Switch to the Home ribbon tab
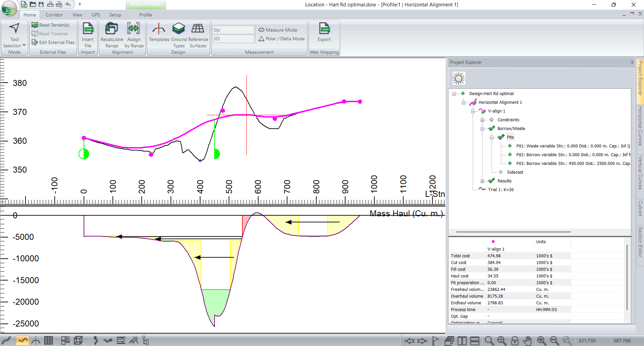This screenshot has height=346, width=644. tap(30, 15)
